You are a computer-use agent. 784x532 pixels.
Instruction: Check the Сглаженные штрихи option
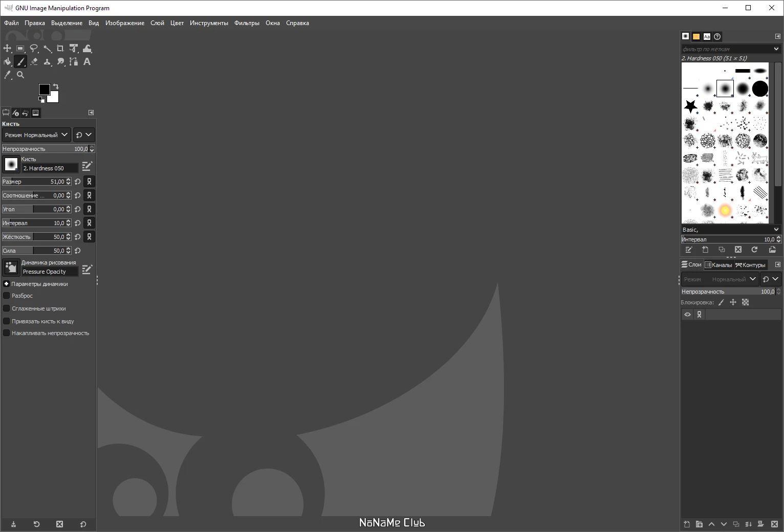pyautogui.click(x=6, y=308)
